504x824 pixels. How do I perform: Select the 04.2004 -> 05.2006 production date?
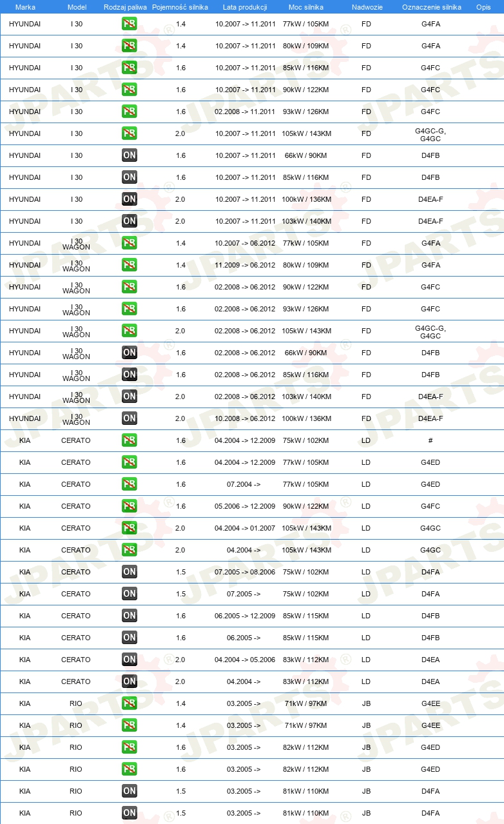tap(245, 660)
